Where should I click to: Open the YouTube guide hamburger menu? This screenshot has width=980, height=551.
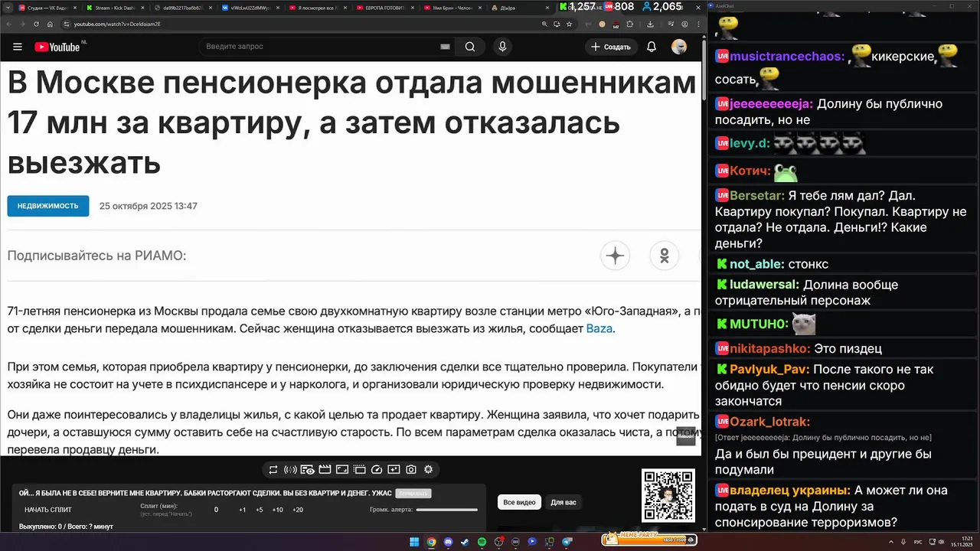point(17,47)
